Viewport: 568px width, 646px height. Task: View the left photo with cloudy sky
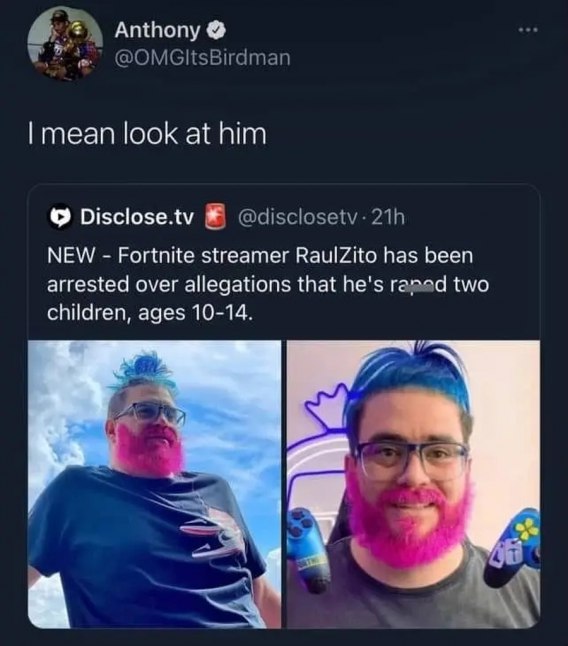click(x=154, y=484)
